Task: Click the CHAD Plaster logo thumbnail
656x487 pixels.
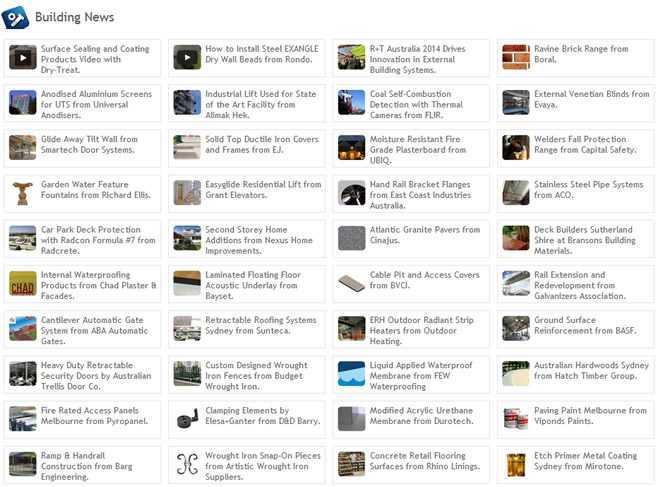Action: pyautogui.click(x=23, y=283)
